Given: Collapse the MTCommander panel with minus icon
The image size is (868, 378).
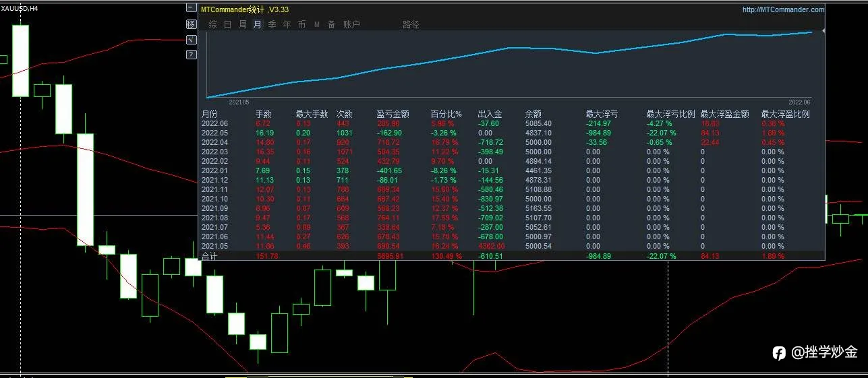Looking at the screenshot, I should [191, 9].
